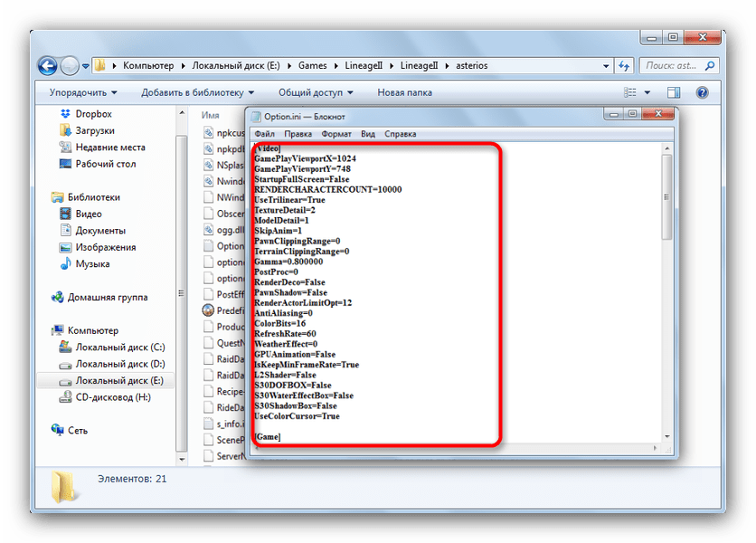Minimize the Notepad window
756x543 pixels.
tap(613, 114)
